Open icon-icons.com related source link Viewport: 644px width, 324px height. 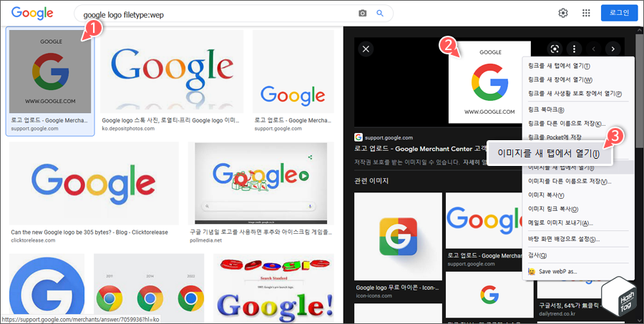click(x=373, y=295)
